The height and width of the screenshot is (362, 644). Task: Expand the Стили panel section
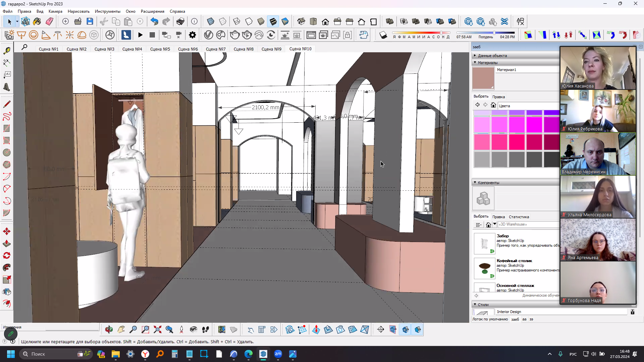pos(476,305)
